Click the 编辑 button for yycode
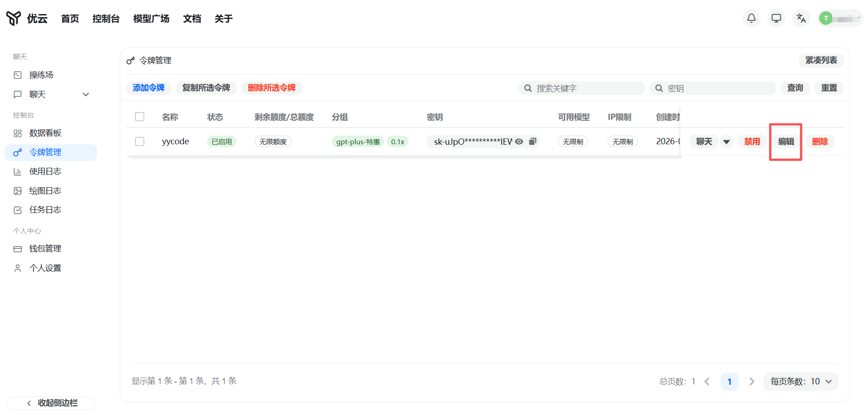This screenshot has height=416, width=868. [786, 142]
